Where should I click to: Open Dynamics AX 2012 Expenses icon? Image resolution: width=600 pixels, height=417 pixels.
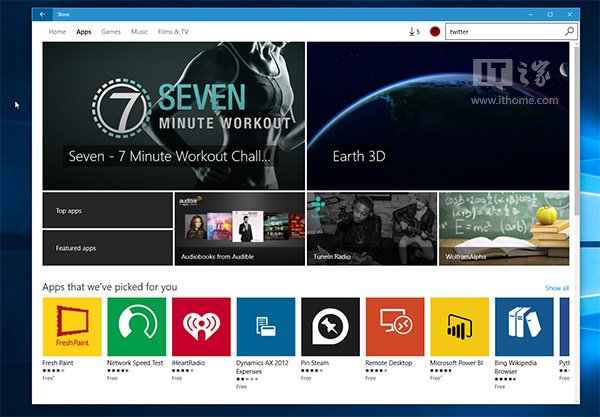click(266, 327)
